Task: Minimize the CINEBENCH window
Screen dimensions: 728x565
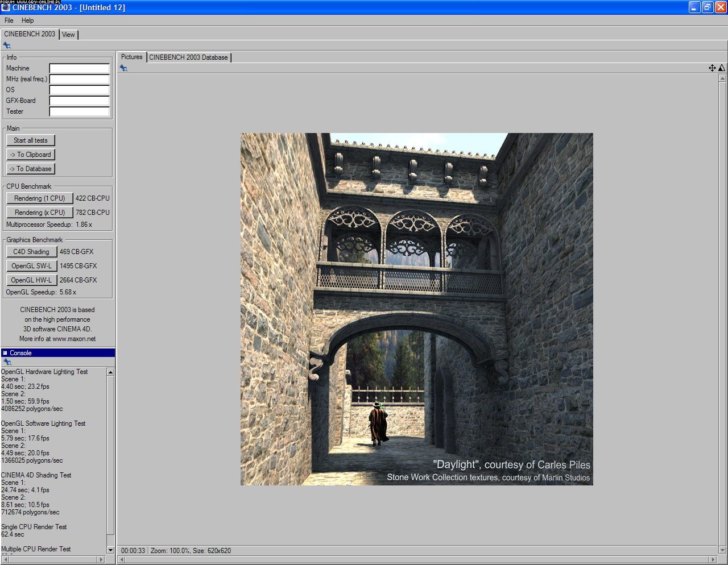Action: pos(694,7)
